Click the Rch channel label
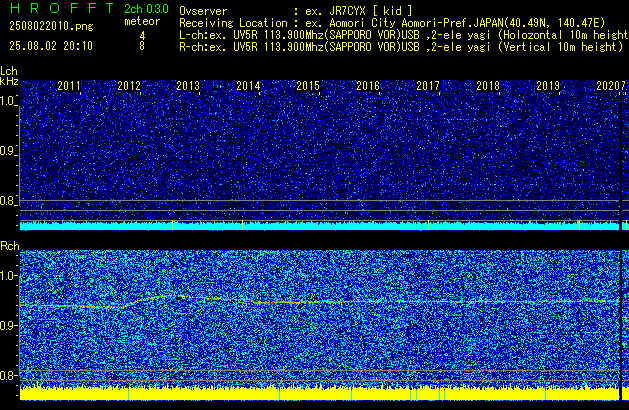This screenshot has width=629, height=410. [x=10, y=246]
